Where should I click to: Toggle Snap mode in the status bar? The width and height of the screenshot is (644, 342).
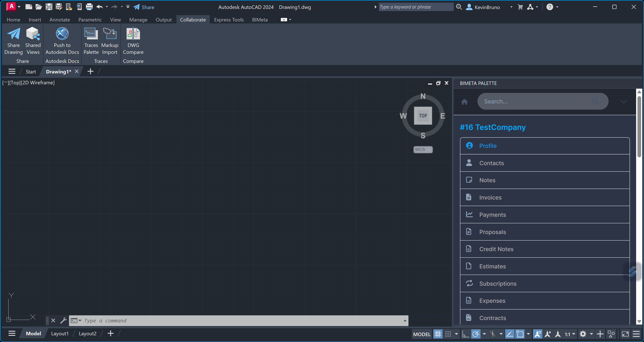448,334
